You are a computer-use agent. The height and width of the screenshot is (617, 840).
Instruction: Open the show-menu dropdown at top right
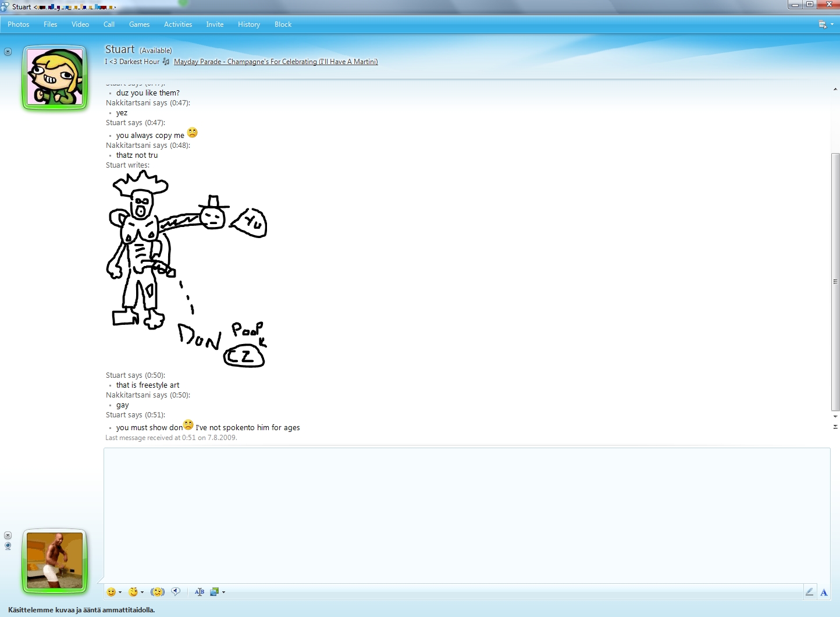click(825, 24)
